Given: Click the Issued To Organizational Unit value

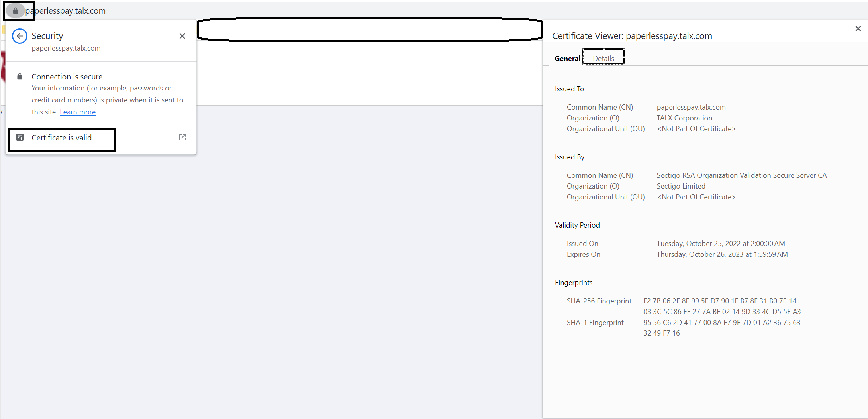Looking at the screenshot, I should tap(696, 129).
